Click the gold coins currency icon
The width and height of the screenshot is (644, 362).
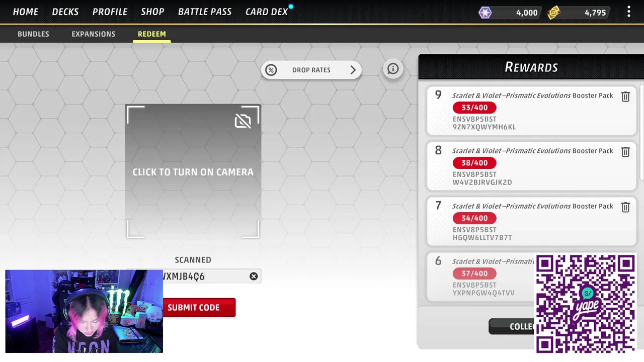tap(554, 13)
